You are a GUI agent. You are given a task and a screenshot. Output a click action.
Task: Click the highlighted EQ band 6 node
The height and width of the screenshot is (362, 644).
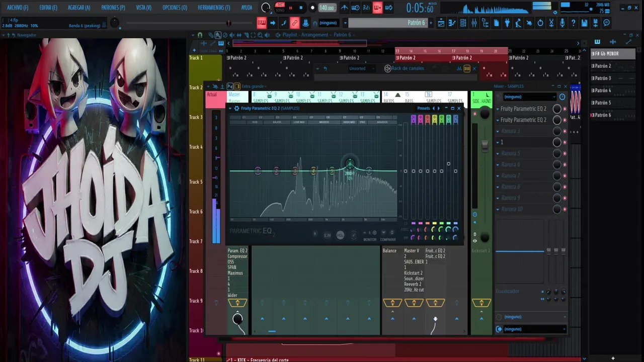tap(350, 163)
